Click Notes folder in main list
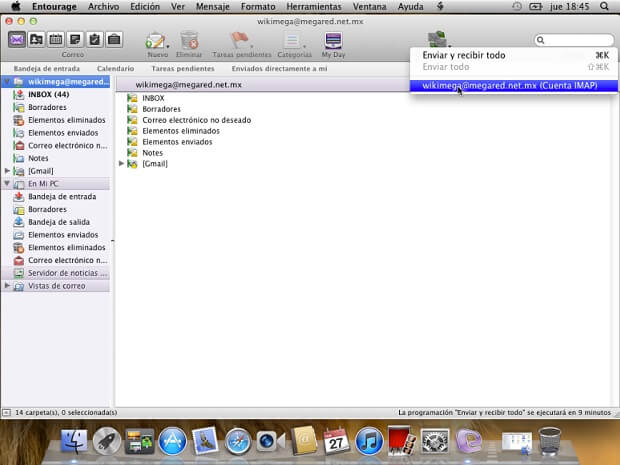This screenshot has width=620, height=465. pos(152,153)
